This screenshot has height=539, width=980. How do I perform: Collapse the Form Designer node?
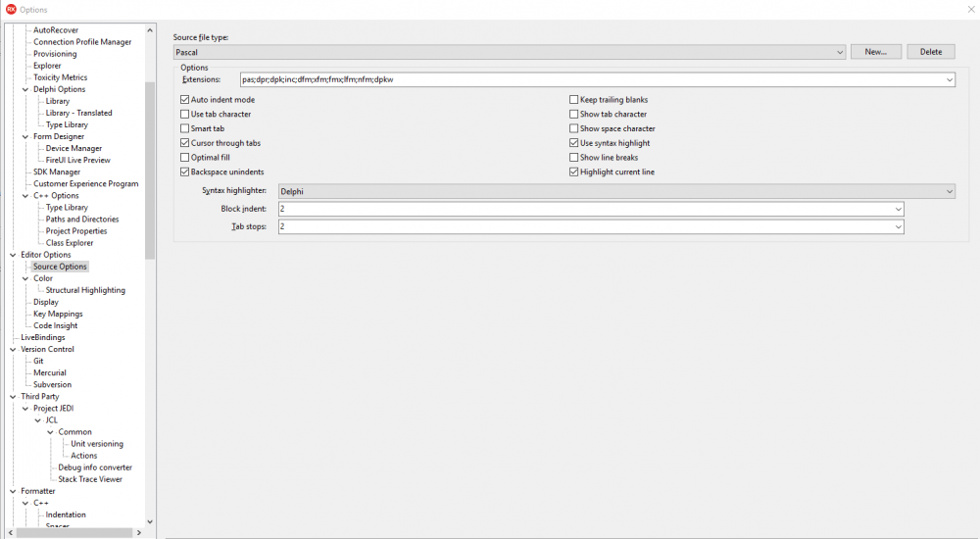point(25,137)
